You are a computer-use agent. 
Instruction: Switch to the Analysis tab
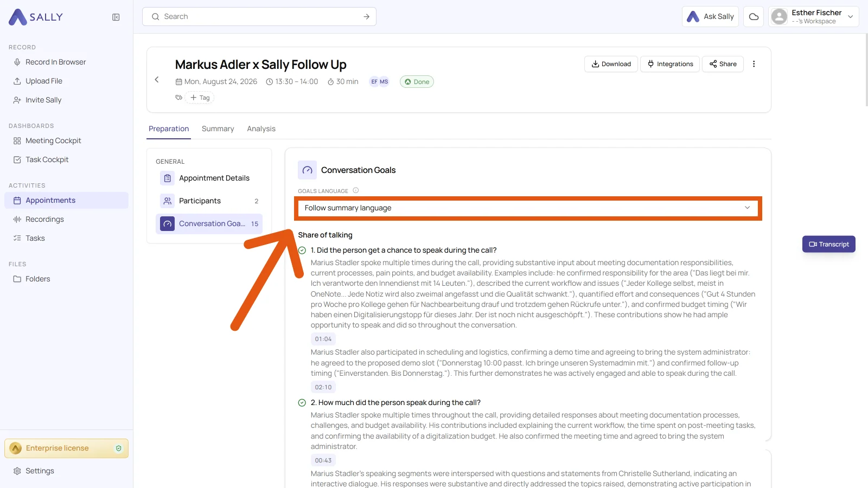tap(261, 129)
